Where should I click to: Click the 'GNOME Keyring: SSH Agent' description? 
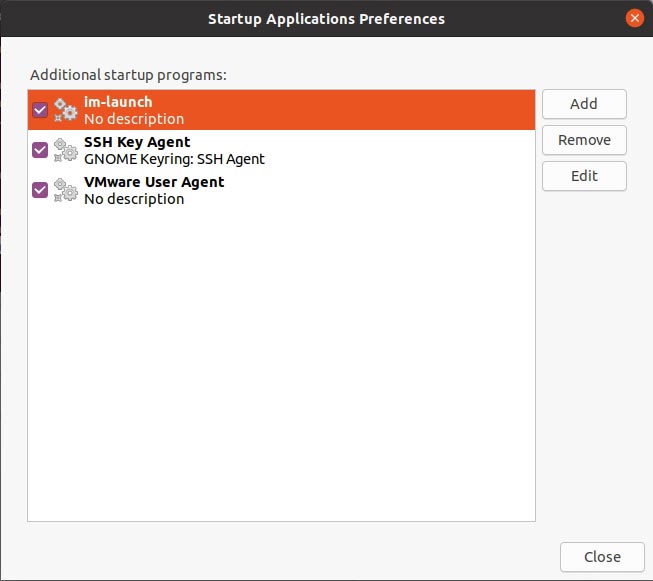point(174,159)
